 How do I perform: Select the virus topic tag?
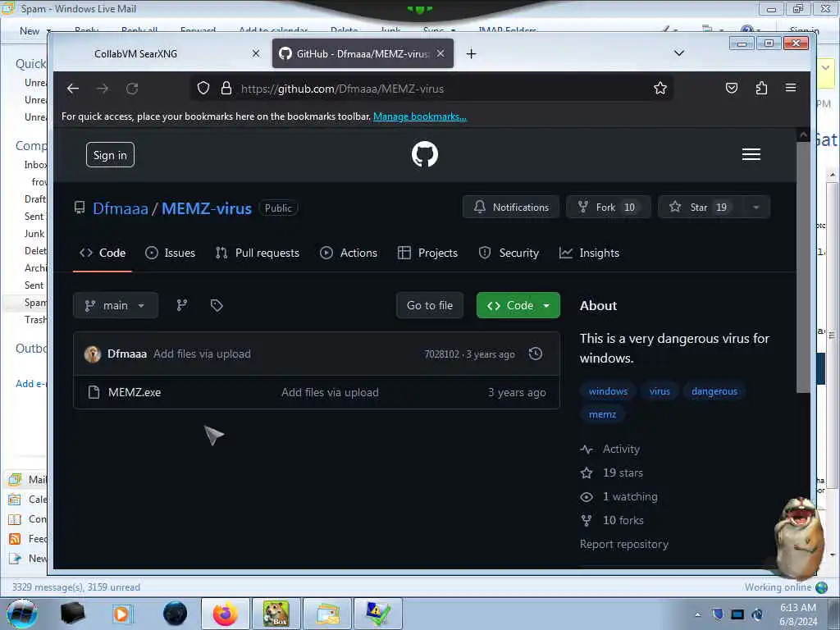coord(660,391)
